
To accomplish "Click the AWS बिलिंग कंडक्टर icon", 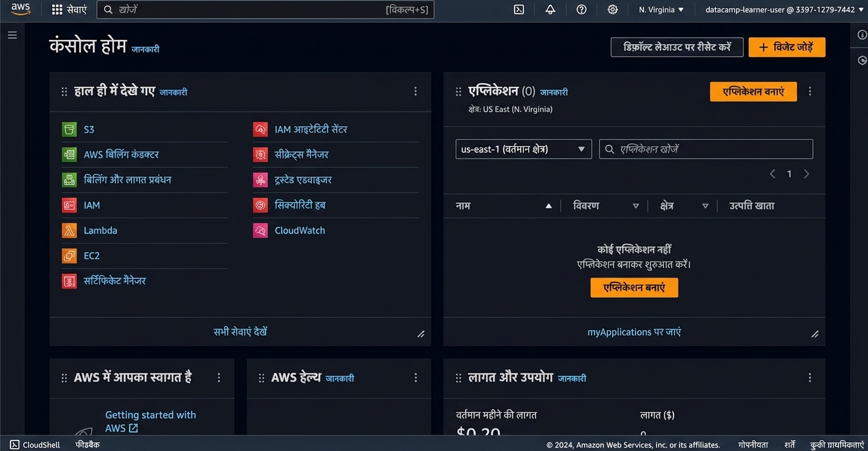I will pyautogui.click(x=69, y=154).
